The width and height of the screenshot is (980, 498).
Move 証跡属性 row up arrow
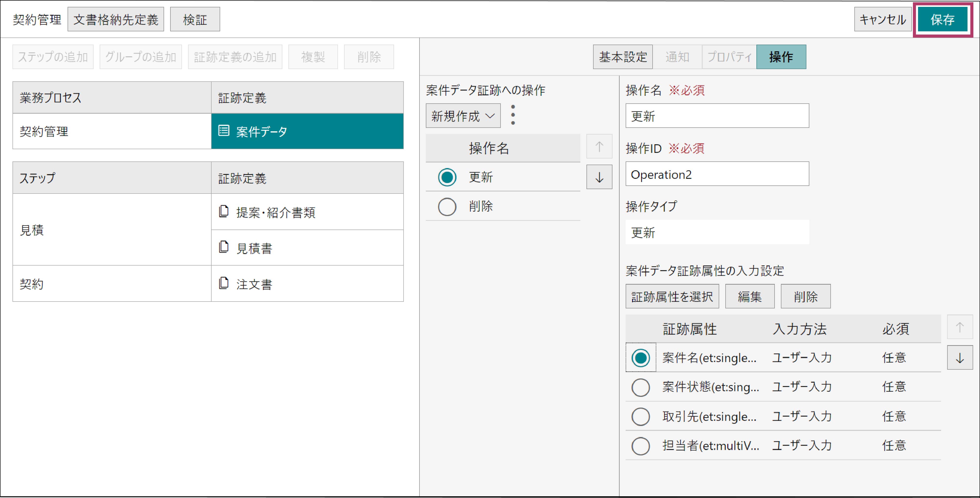(960, 327)
